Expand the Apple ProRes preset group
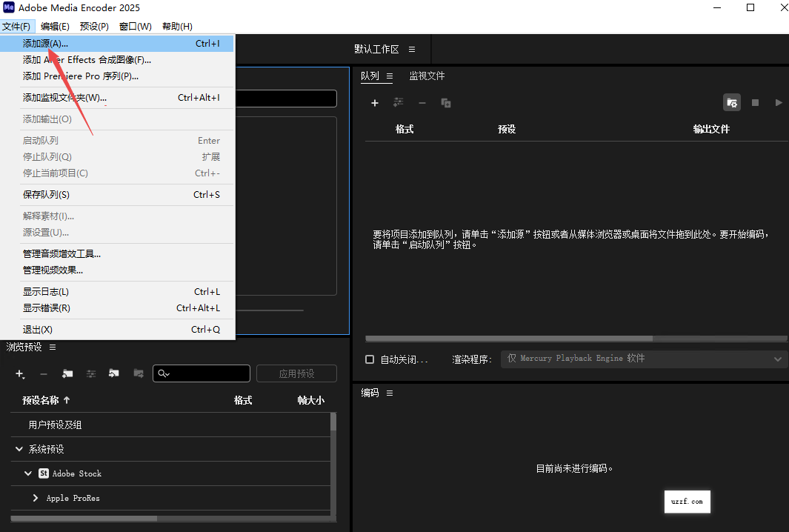789x532 pixels. tap(36, 498)
